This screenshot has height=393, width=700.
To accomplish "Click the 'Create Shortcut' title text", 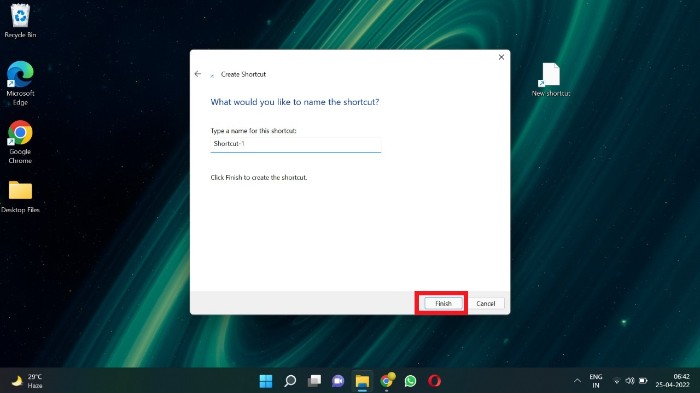I will tap(243, 74).
